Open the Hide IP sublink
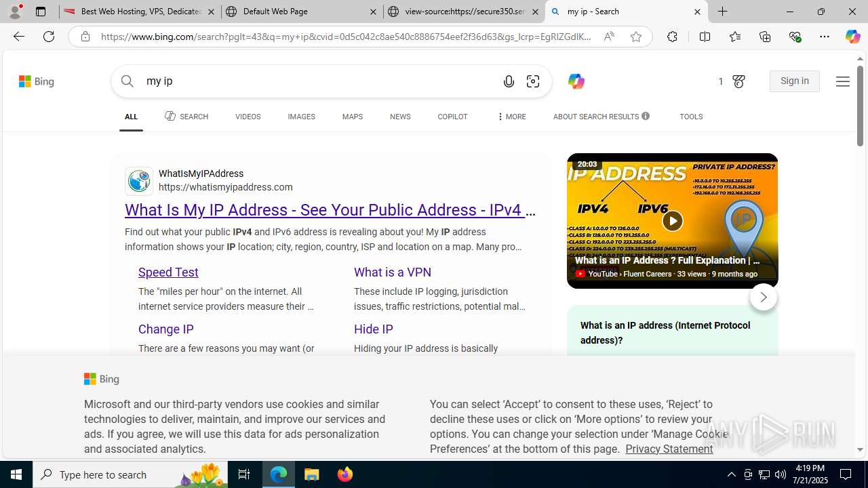Image resolution: width=868 pixels, height=488 pixels. [374, 329]
